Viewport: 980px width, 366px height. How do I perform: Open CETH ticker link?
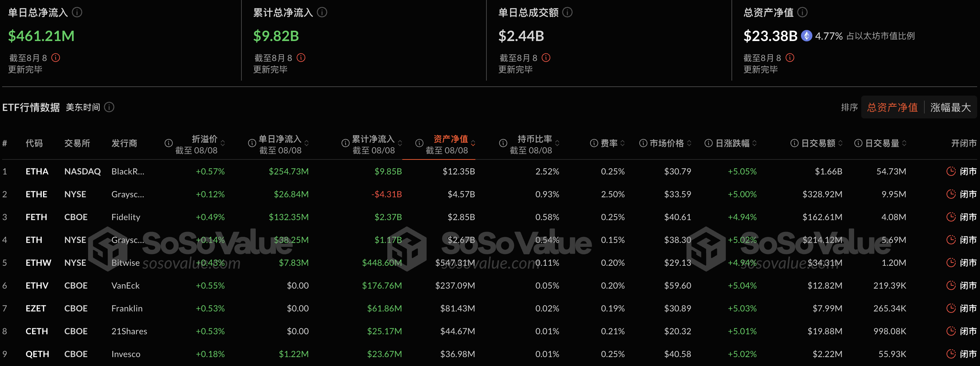[x=37, y=331]
